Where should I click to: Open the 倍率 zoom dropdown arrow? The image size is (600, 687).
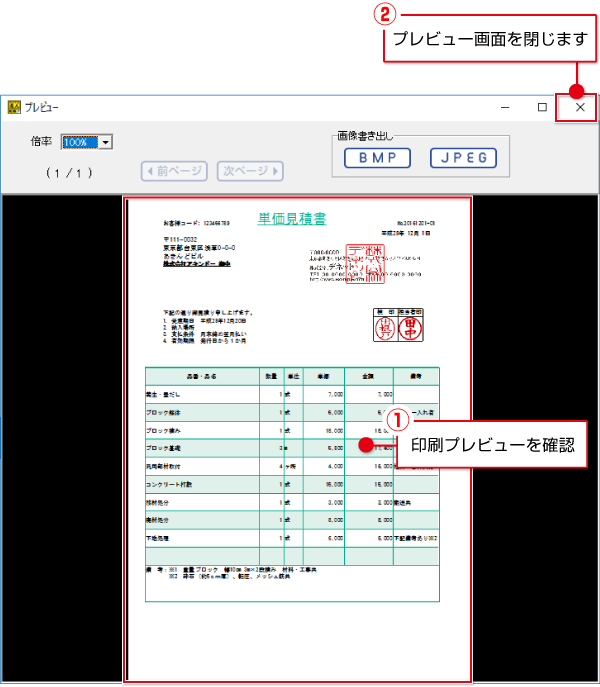[105, 143]
